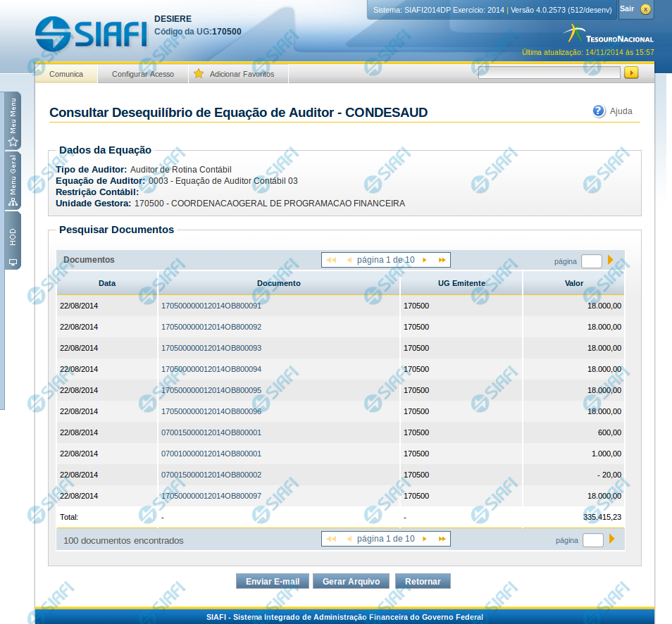The height and width of the screenshot is (624, 672).
Task: Expand the Menu Geral side panel
Action: click(x=13, y=181)
